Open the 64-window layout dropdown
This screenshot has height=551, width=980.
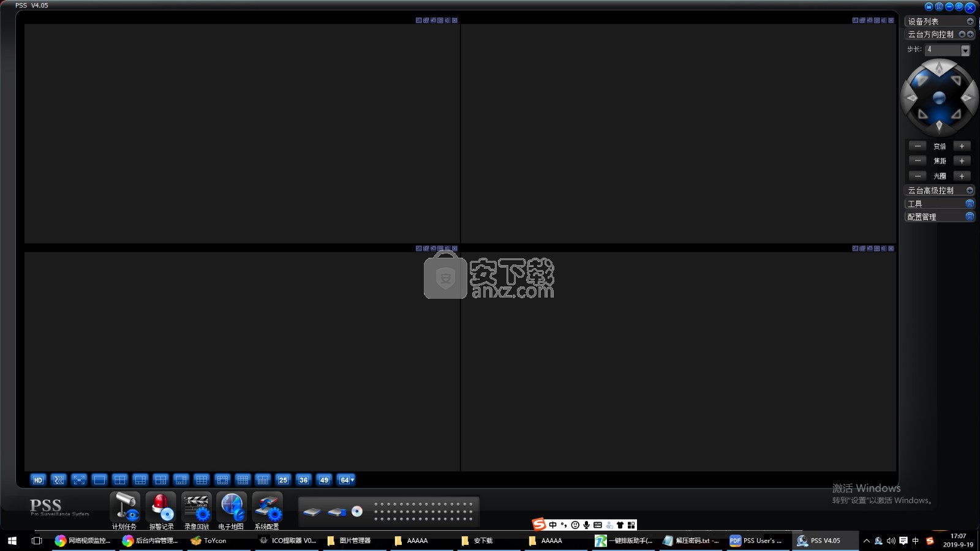pyautogui.click(x=347, y=480)
